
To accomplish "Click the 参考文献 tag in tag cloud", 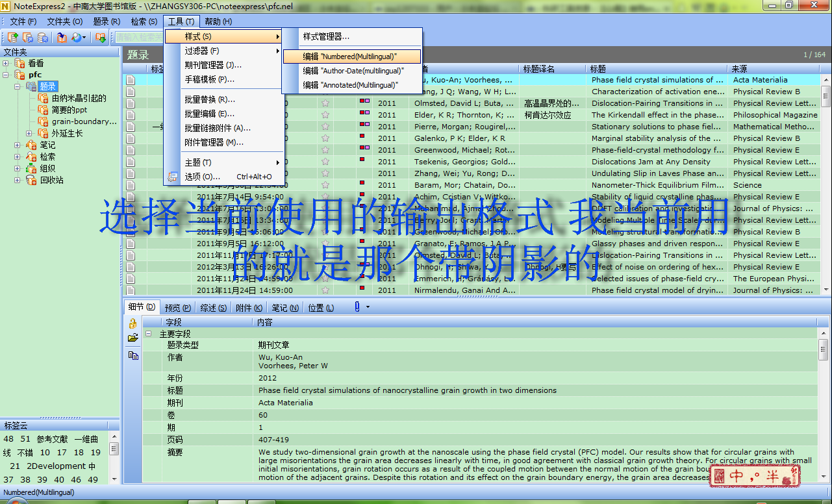I will click(51, 439).
